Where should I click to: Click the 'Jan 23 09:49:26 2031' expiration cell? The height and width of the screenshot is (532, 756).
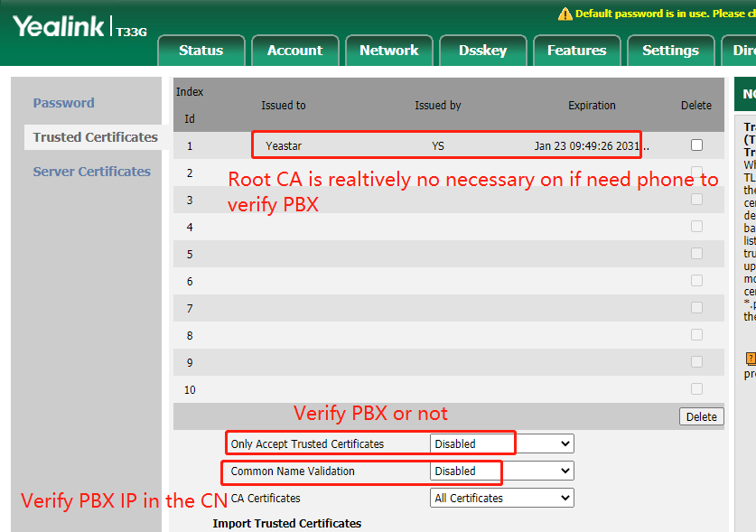[591, 145]
